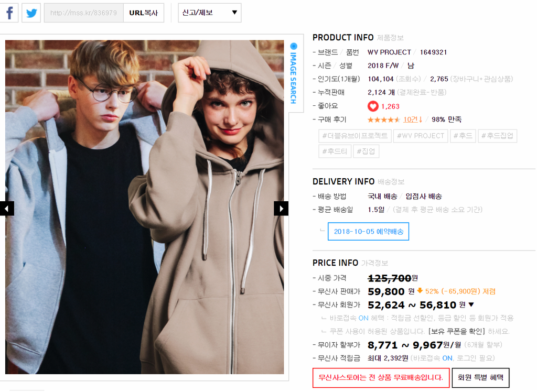Click the 2018 F/W season text
The image size is (537, 392).
click(x=383, y=66)
